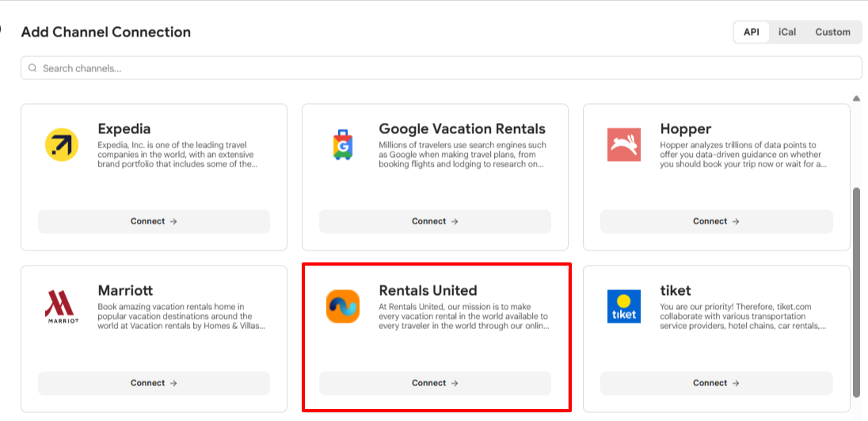Click the Rentals United description text

tap(464, 316)
